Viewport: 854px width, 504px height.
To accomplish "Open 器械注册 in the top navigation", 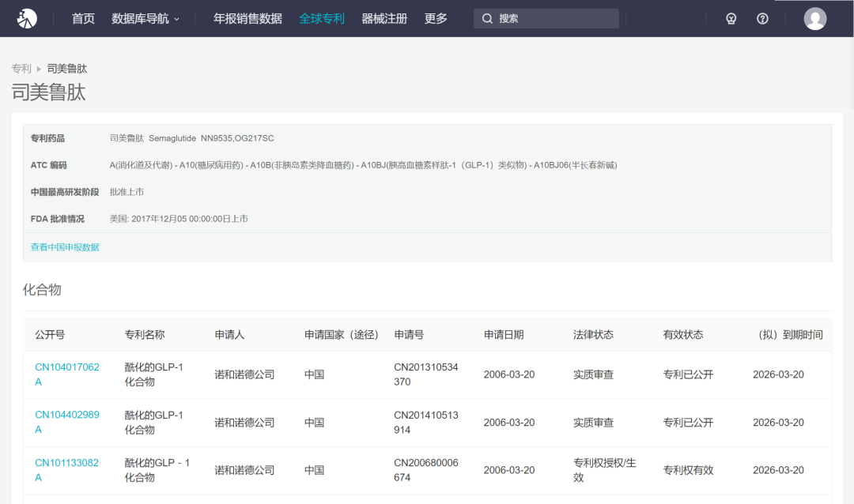I will click(384, 18).
